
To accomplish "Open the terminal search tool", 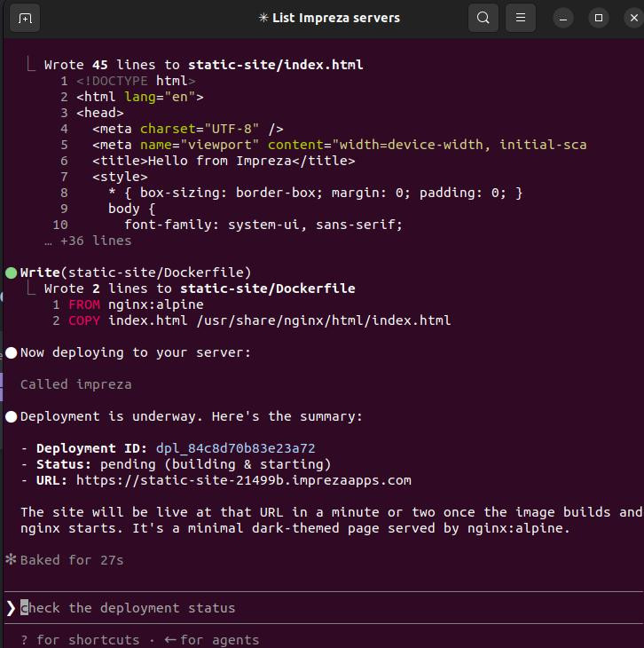I will coord(483,18).
